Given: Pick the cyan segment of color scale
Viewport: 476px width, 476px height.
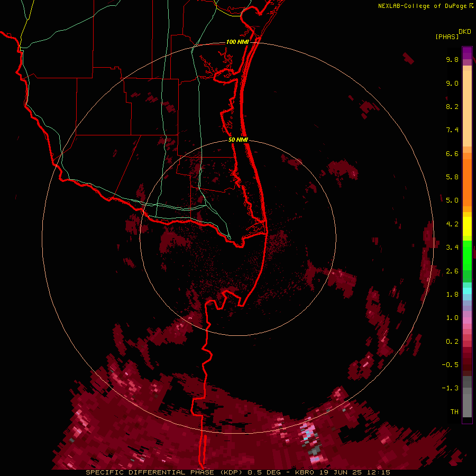Looking at the screenshot, I should 467,291.
